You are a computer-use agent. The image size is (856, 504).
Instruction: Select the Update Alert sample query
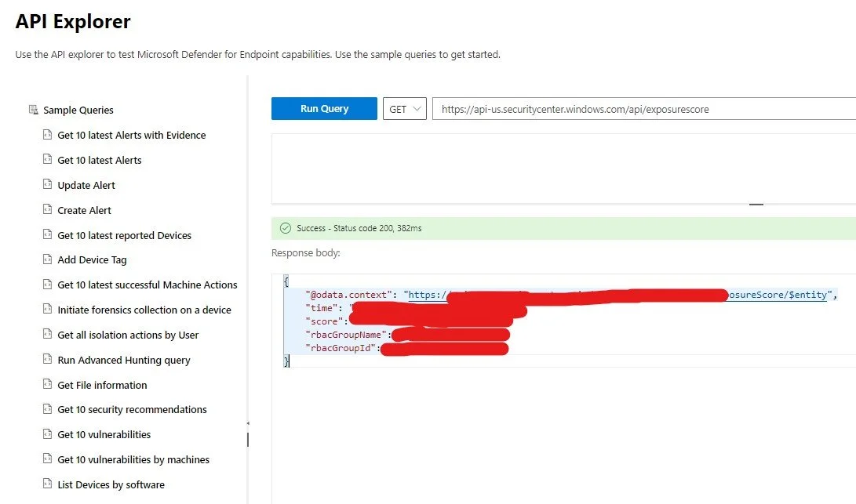(86, 186)
